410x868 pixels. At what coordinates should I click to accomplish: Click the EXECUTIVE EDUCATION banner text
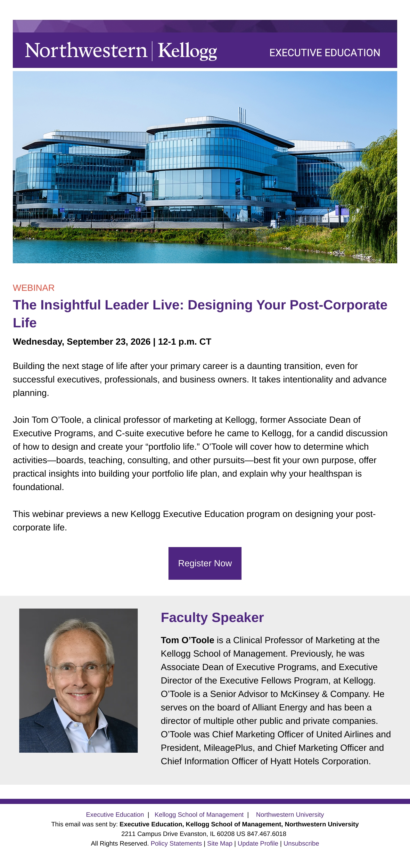tap(325, 53)
